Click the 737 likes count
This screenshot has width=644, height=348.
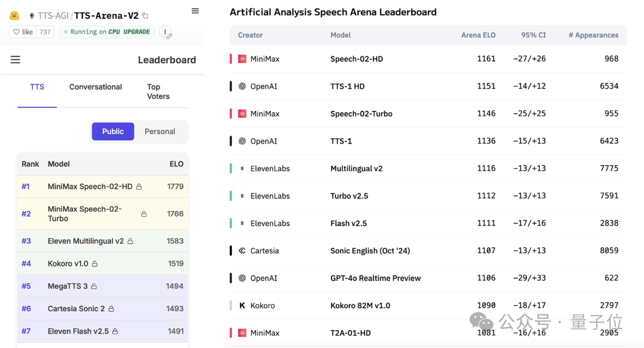pyautogui.click(x=45, y=32)
